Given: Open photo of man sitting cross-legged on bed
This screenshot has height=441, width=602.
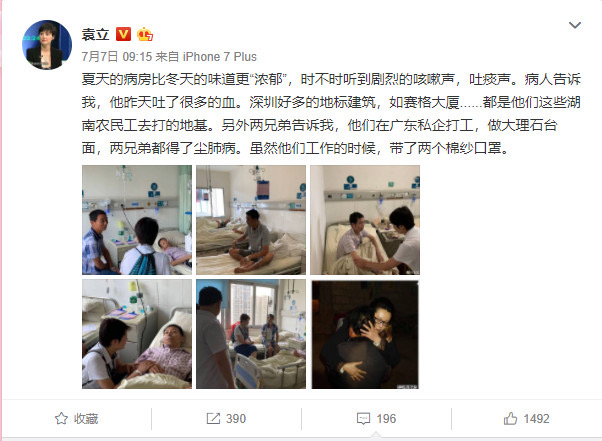Looking at the screenshot, I should tap(251, 220).
